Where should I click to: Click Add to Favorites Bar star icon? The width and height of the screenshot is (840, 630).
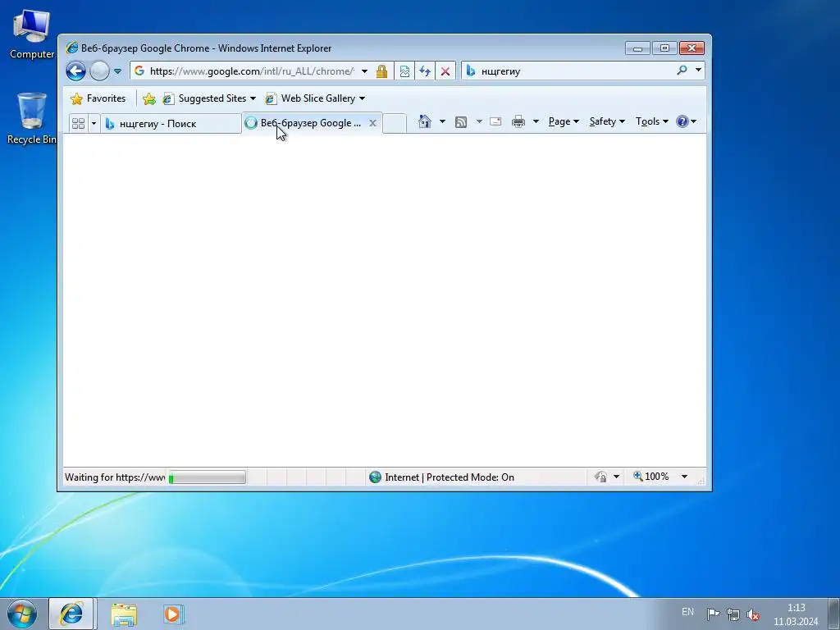pyautogui.click(x=149, y=98)
